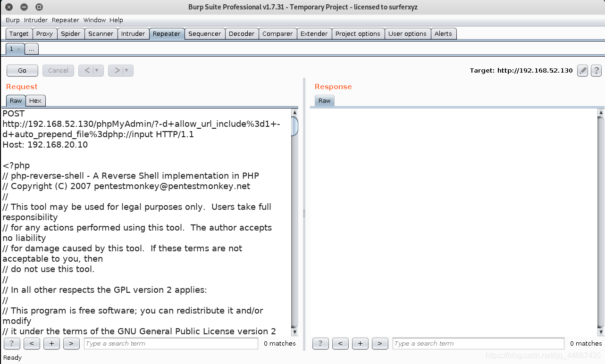605x364 pixels.
Task: Switch to the Proxy tab
Action: pos(45,33)
